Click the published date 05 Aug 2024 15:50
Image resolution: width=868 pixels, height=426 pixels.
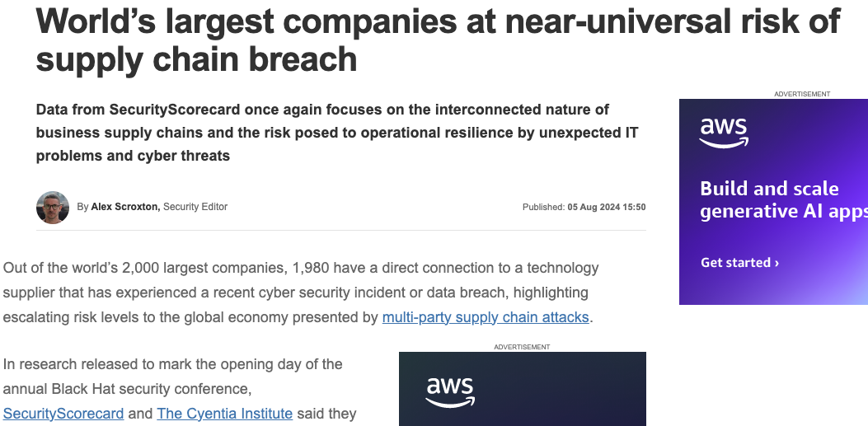[606, 207]
